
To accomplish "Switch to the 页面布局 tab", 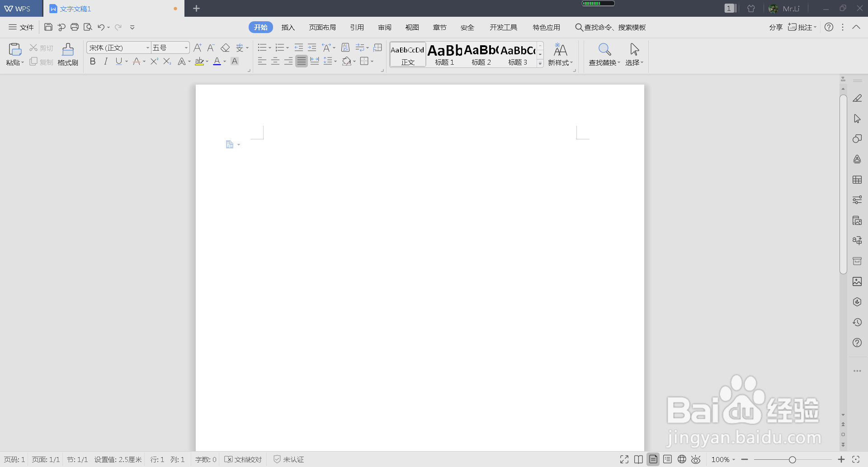I will pyautogui.click(x=322, y=27).
